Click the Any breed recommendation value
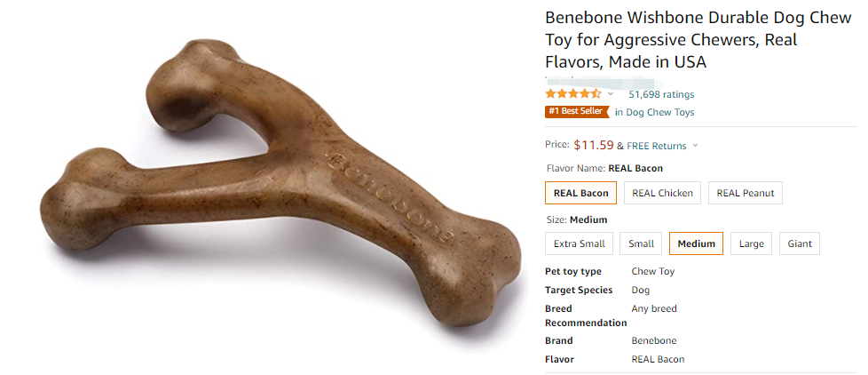Viewport: 868px width, 375px height. [x=653, y=308]
